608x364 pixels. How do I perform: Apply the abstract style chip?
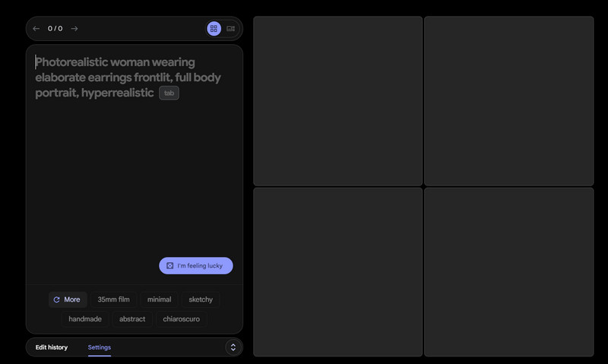pyautogui.click(x=132, y=319)
